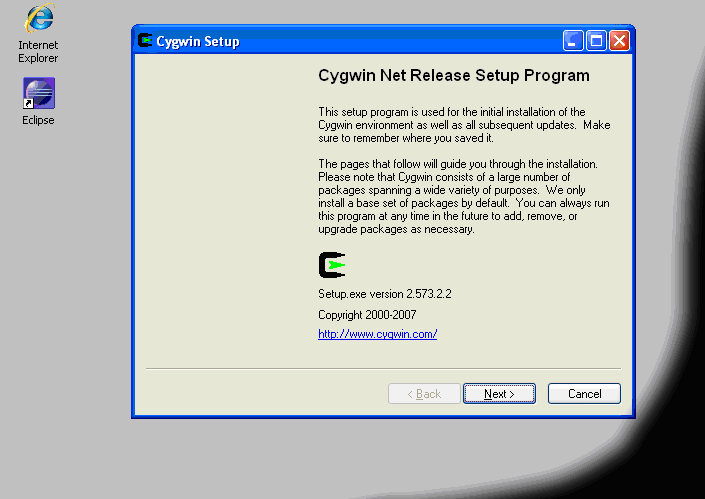Proceed with the Next button

(499, 394)
